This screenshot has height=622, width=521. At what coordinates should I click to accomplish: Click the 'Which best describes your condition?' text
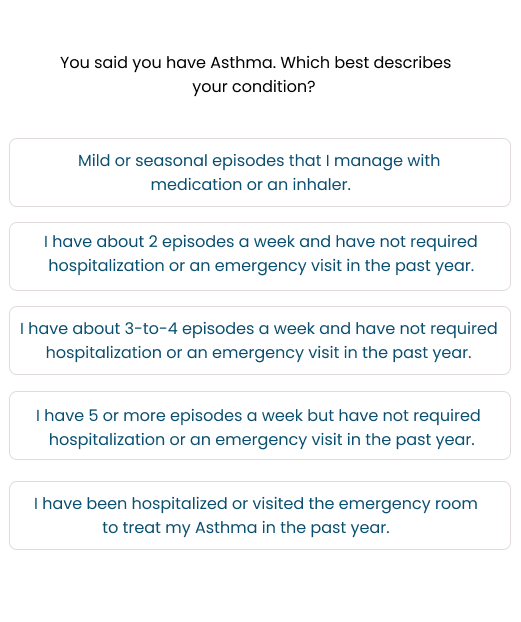(x=256, y=75)
